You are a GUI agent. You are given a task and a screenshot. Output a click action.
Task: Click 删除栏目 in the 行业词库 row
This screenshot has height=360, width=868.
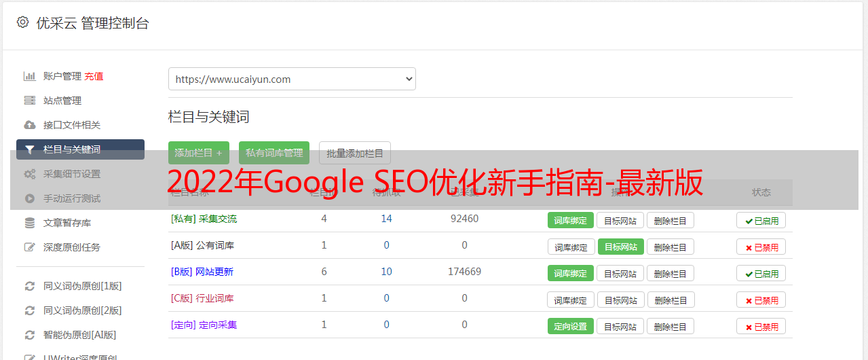point(671,300)
